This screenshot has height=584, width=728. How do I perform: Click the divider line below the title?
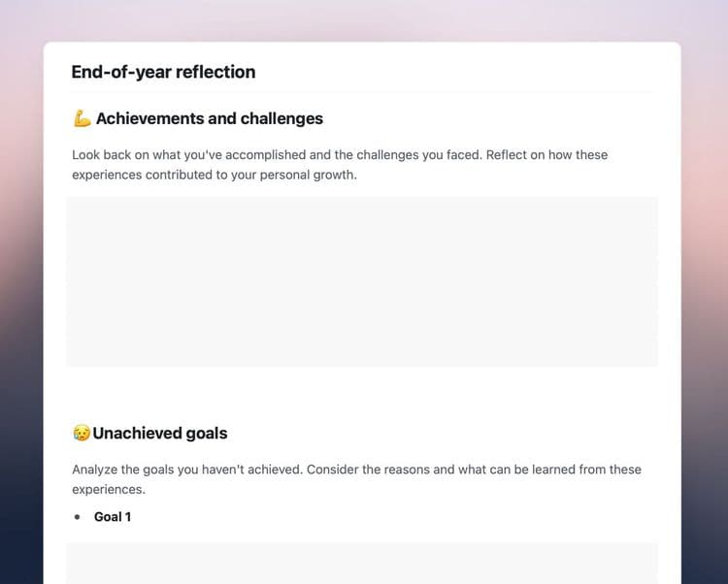click(x=362, y=92)
